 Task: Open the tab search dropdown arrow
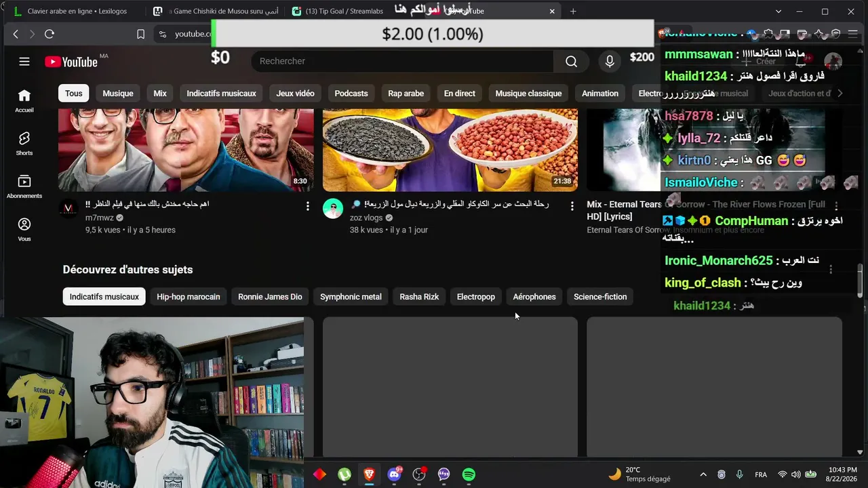778,12
